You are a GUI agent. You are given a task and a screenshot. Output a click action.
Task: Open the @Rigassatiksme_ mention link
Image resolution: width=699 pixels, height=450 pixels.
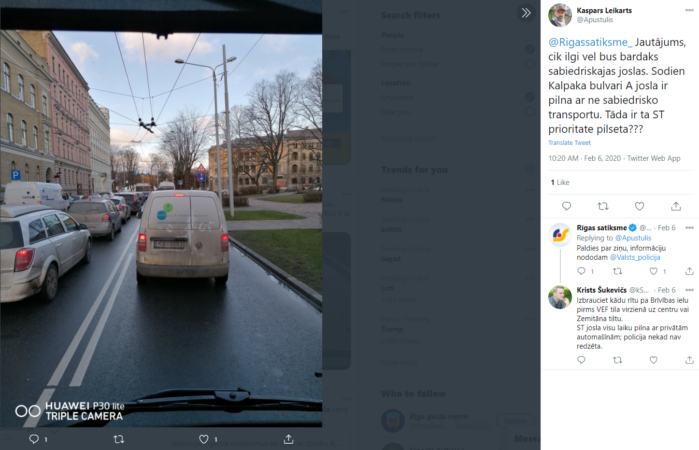click(x=590, y=42)
